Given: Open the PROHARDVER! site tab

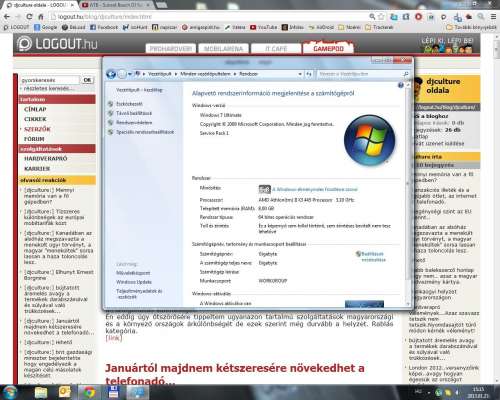Looking at the screenshot, I should coord(170,49).
